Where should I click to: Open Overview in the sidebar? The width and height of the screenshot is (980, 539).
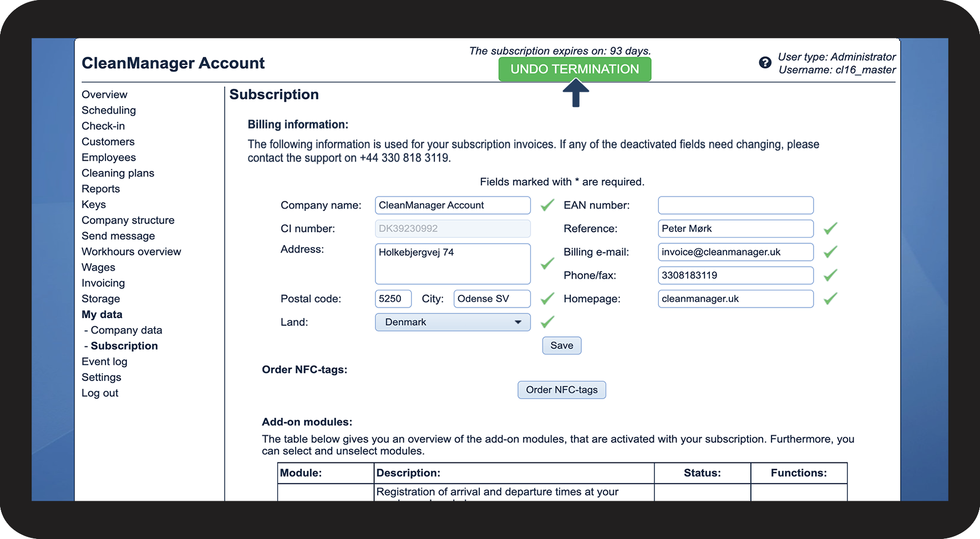click(104, 94)
